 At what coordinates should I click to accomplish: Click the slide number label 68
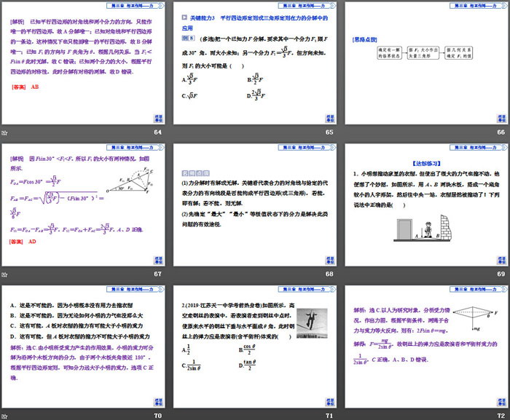coord(329,274)
